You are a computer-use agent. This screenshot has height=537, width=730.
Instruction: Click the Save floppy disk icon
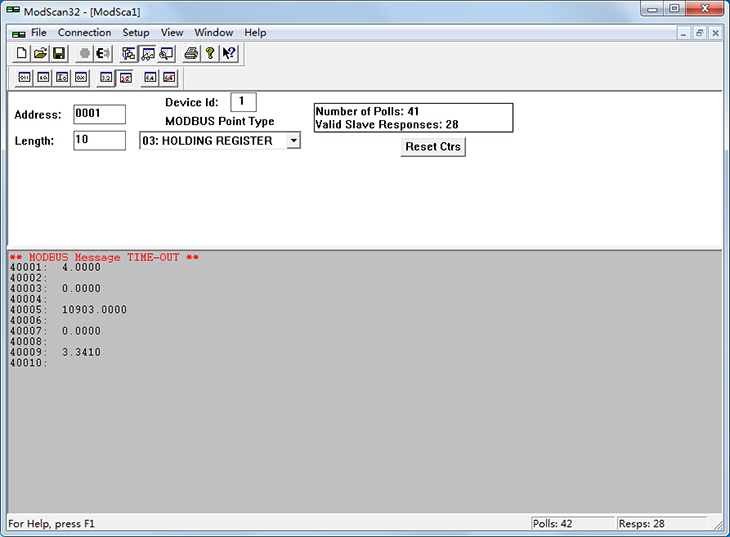(x=58, y=53)
